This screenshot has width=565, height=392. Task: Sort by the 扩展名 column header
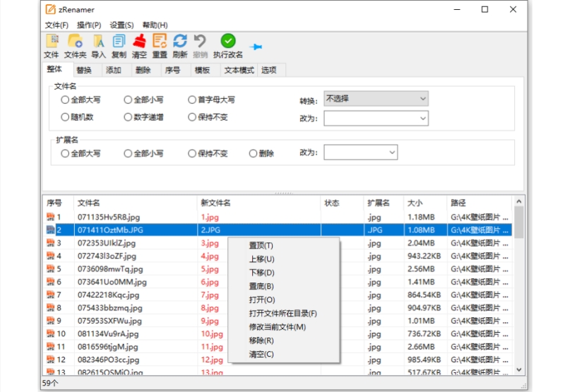pos(383,203)
